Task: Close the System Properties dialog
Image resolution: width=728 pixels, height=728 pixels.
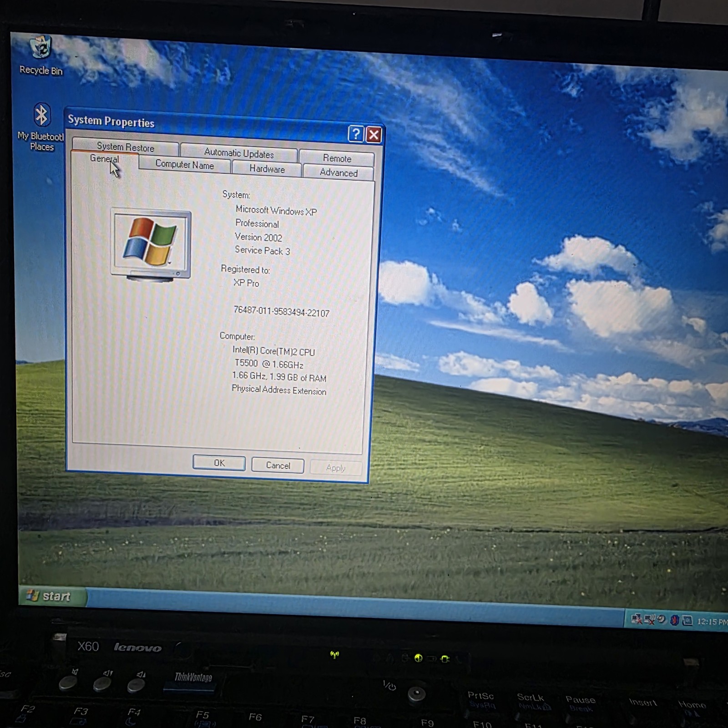Action: click(x=374, y=135)
